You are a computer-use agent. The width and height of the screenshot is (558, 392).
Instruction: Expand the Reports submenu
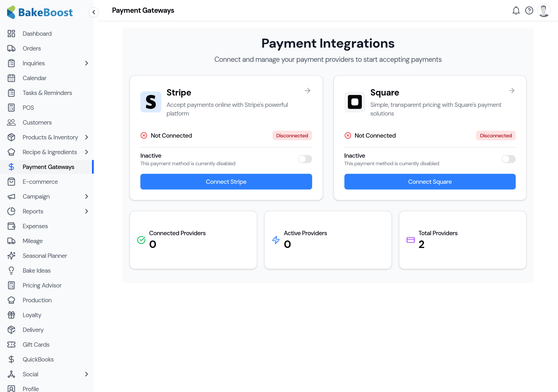tap(86, 211)
